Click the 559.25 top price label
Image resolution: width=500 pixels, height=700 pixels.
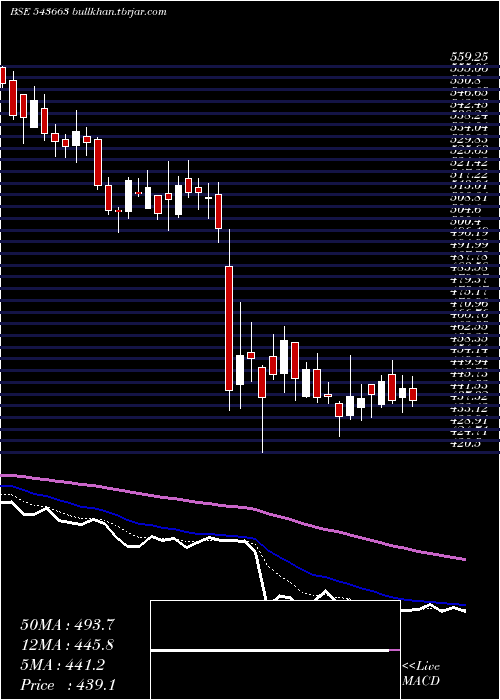pyautogui.click(x=468, y=58)
